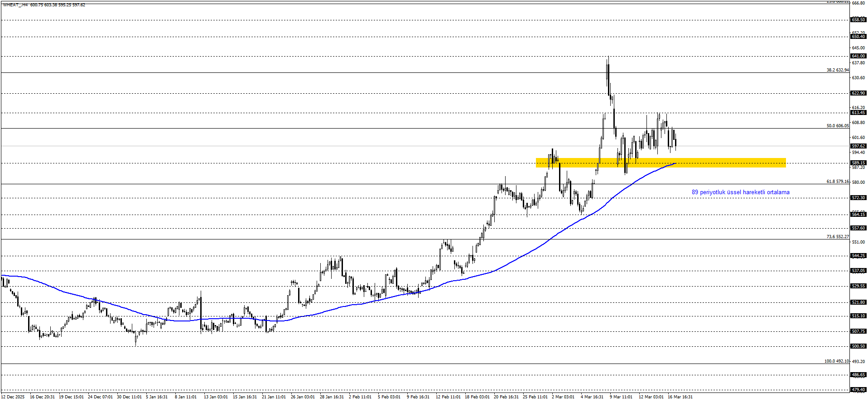Click the 641.00 price level label

[x=858, y=56]
